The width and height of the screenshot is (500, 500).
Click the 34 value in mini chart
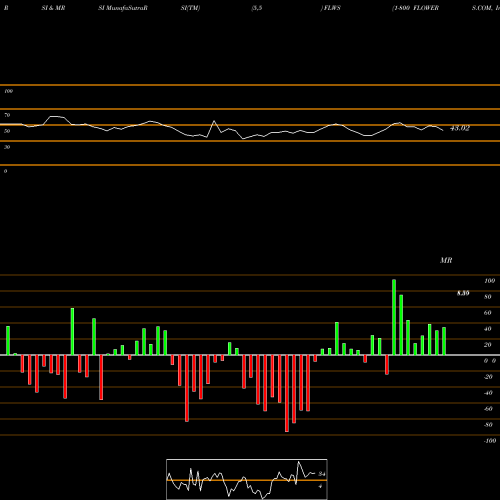click(322, 474)
